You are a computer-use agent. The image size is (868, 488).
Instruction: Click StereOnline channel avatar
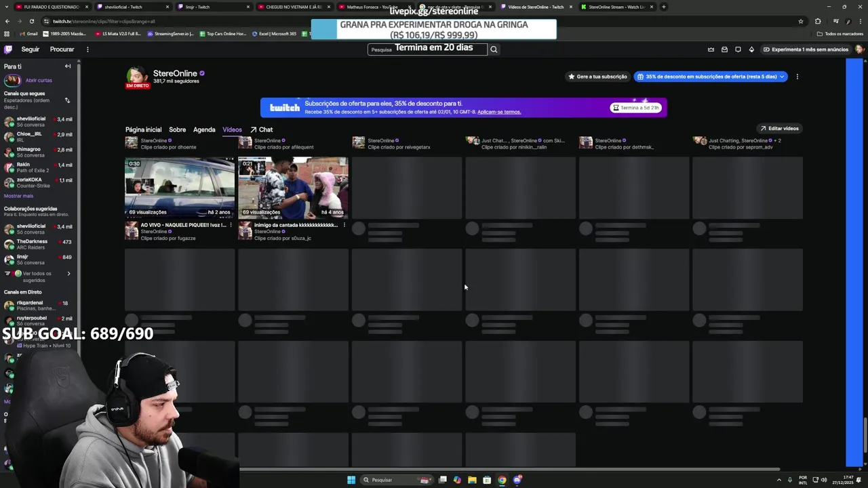(x=136, y=77)
